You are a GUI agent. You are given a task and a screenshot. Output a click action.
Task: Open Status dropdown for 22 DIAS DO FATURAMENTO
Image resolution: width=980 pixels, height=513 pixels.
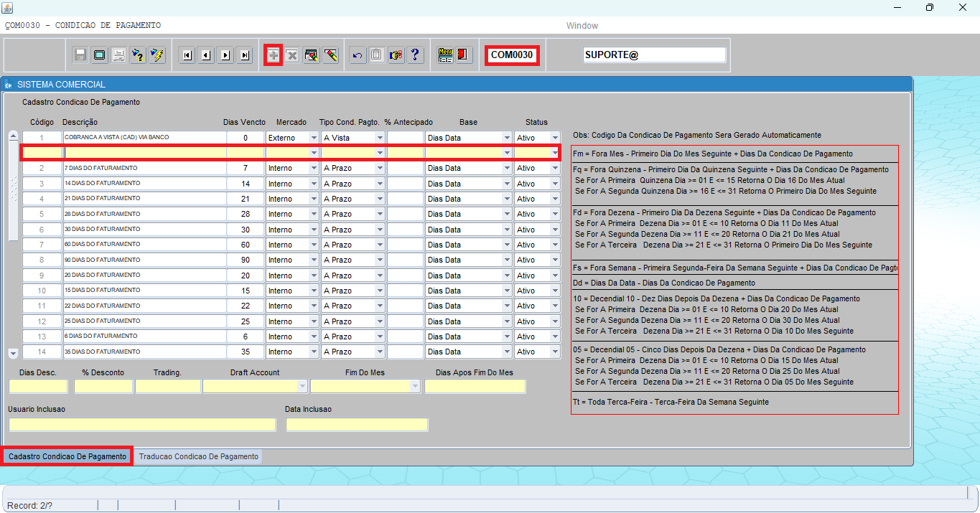(x=555, y=306)
